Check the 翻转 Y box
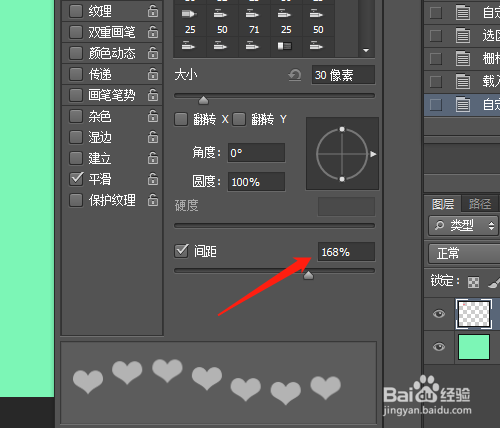 click(239, 119)
